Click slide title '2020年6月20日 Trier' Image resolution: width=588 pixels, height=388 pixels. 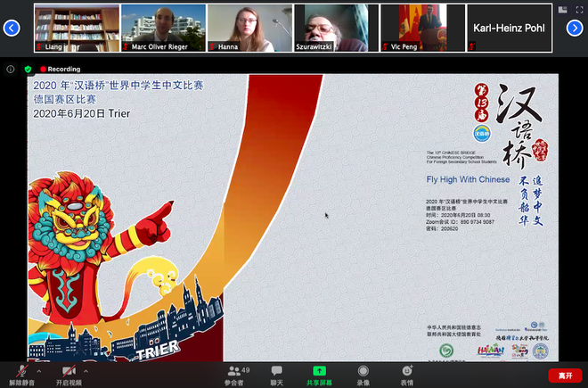[x=82, y=114]
